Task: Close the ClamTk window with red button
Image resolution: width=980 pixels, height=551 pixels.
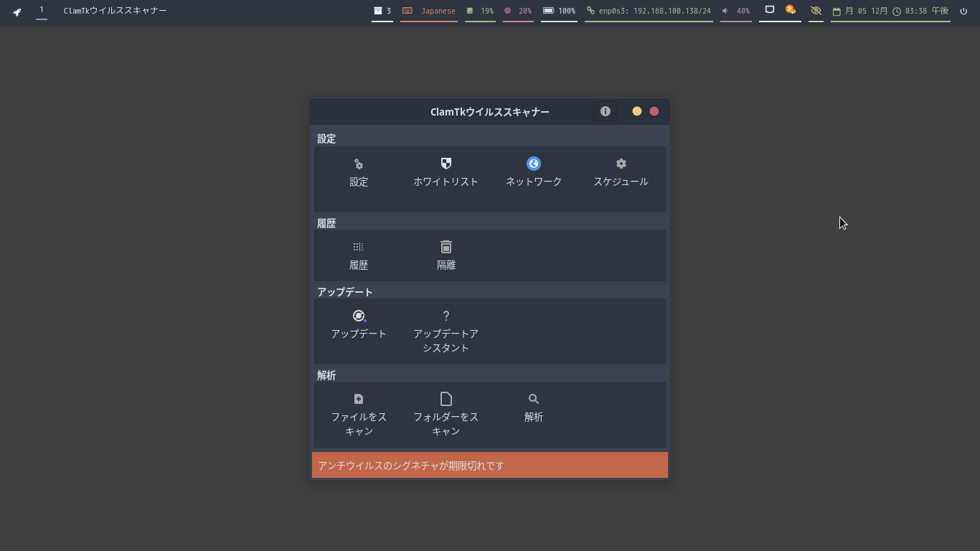Action: click(x=654, y=111)
